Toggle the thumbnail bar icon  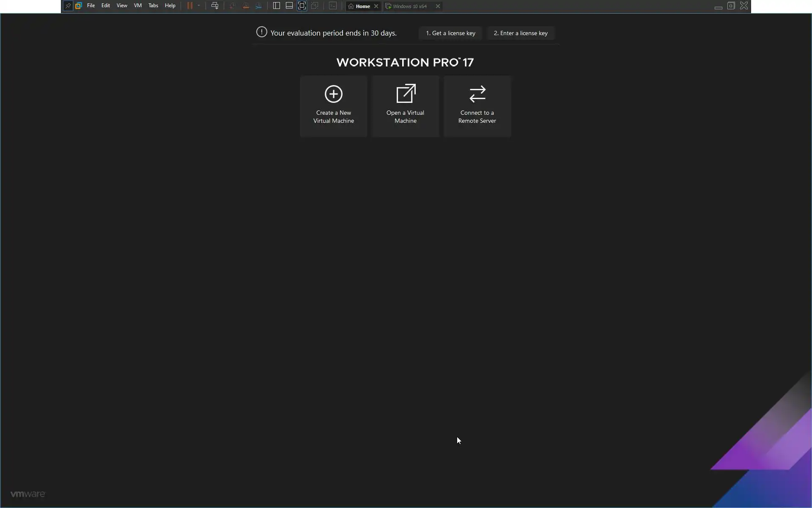coord(289,6)
